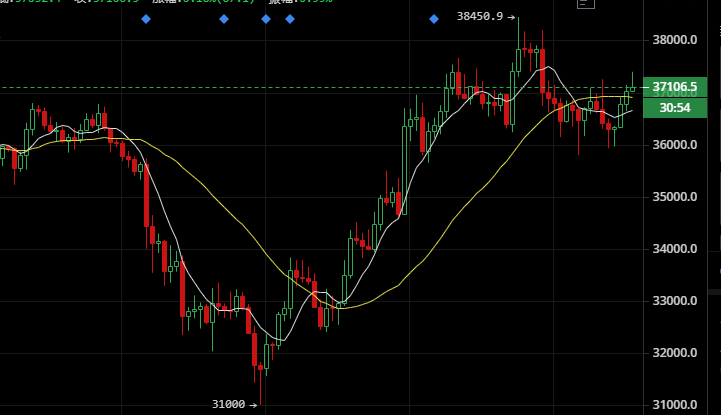The image size is (721, 415).
Task: Click the blue diamond marker beside 38450.9 label
Action: coord(434,19)
